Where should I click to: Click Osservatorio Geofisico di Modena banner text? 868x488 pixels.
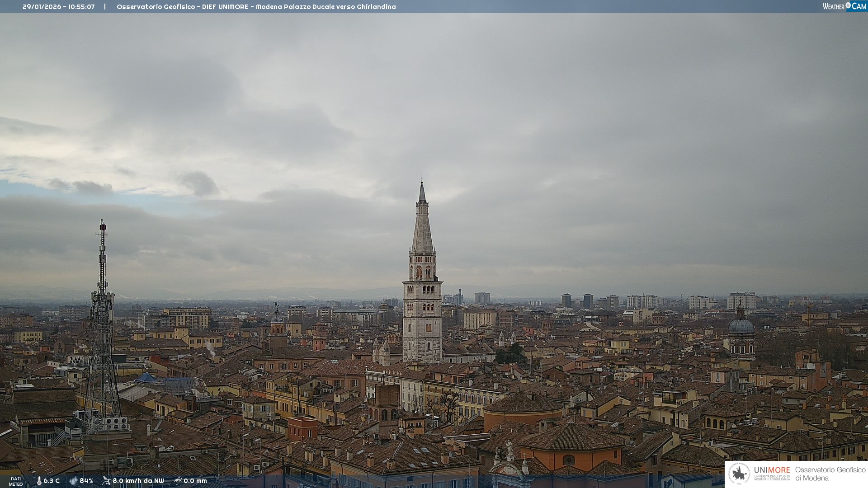click(830, 474)
